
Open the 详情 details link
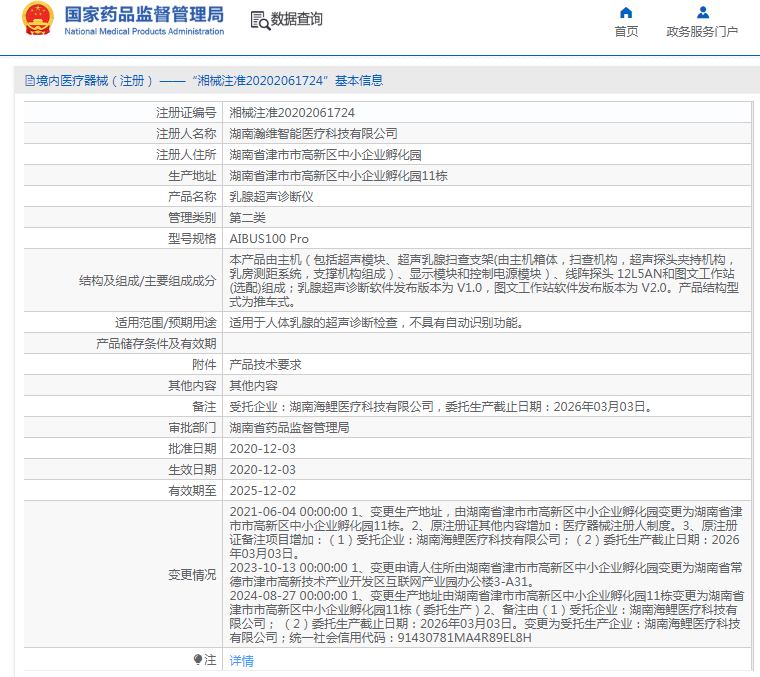click(241, 661)
